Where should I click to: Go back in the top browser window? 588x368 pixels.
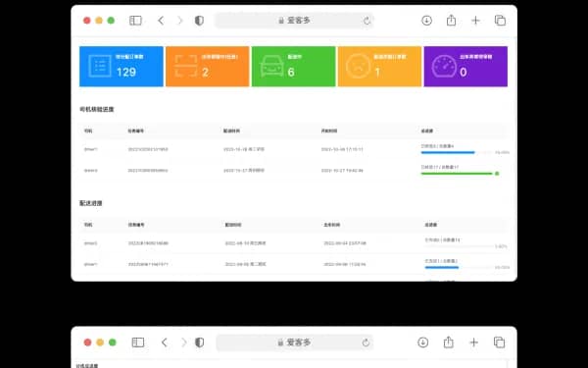[x=161, y=21]
